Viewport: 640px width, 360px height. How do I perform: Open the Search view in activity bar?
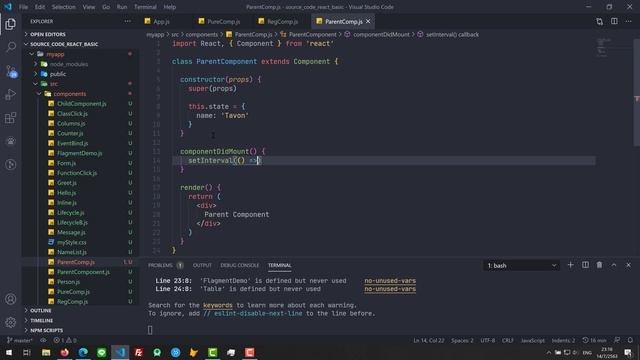coord(11,47)
